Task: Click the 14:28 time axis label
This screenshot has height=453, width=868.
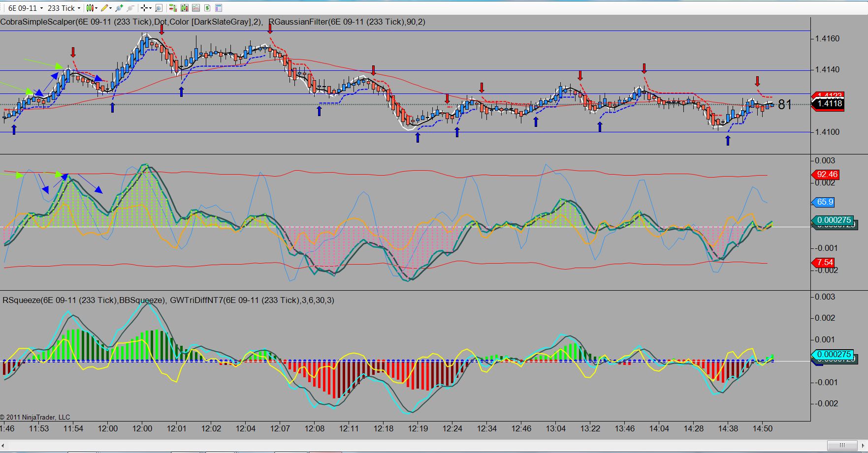Action: pyautogui.click(x=694, y=428)
